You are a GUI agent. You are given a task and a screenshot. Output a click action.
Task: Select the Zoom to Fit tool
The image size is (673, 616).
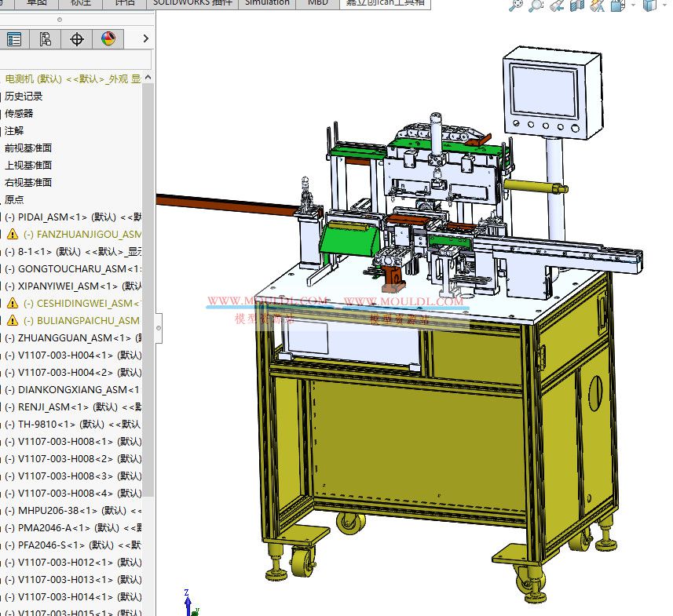coord(518,6)
